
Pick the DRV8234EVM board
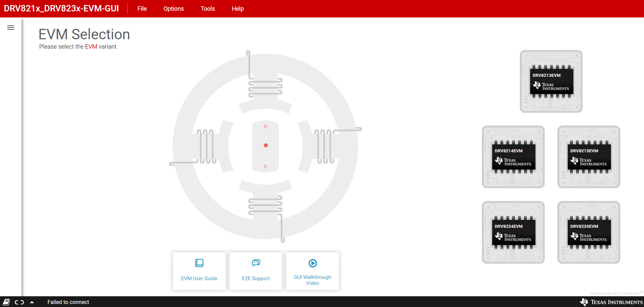tap(513, 233)
